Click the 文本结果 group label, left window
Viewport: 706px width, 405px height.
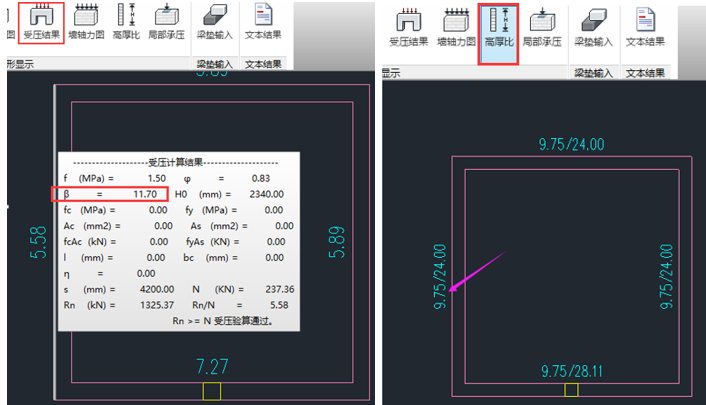[263, 64]
